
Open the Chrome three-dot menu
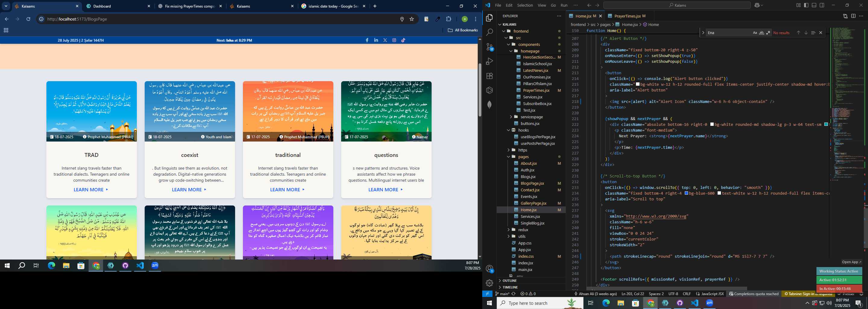pyautogui.click(x=476, y=19)
